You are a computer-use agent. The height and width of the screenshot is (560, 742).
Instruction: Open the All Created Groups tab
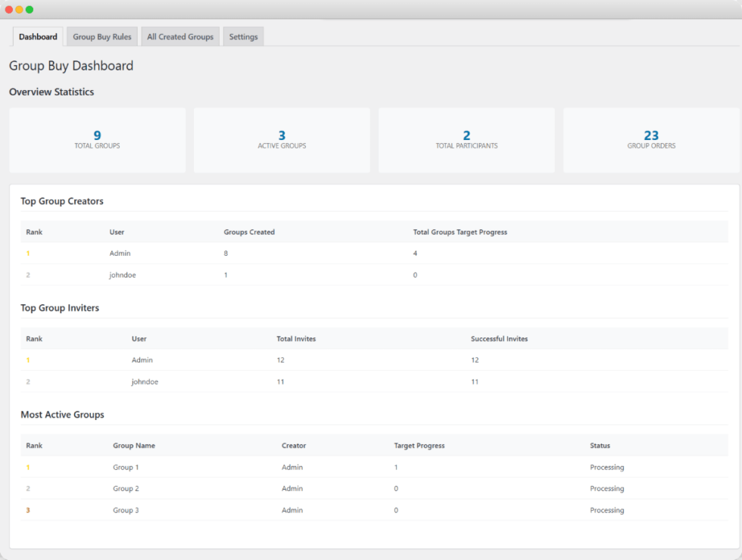click(180, 37)
